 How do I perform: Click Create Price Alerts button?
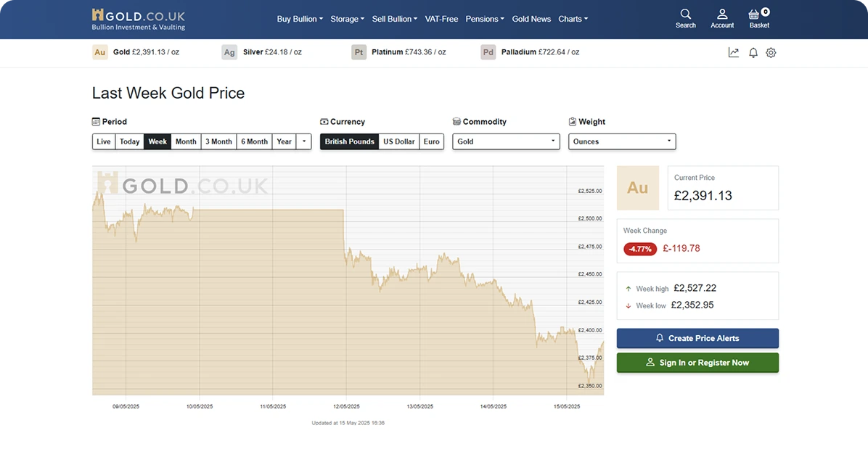pyautogui.click(x=697, y=338)
